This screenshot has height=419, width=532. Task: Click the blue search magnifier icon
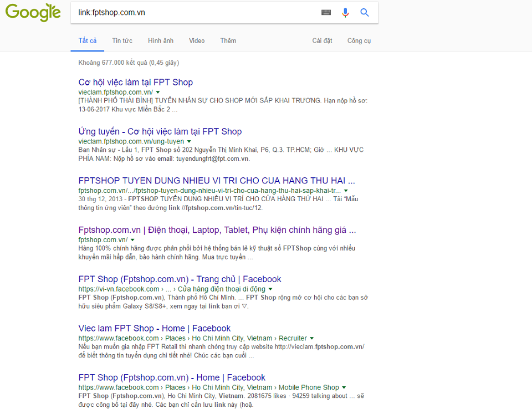click(x=365, y=13)
